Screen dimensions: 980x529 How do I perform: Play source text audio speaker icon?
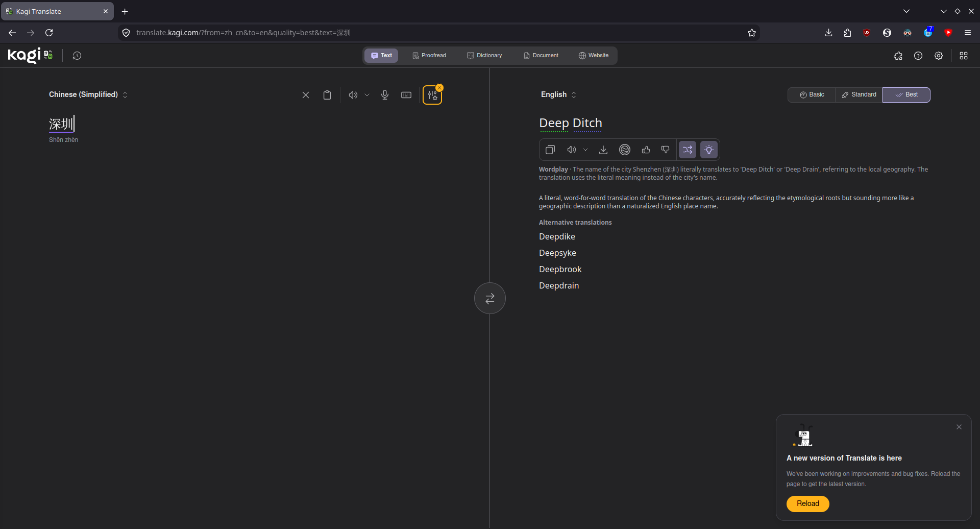[353, 95]
